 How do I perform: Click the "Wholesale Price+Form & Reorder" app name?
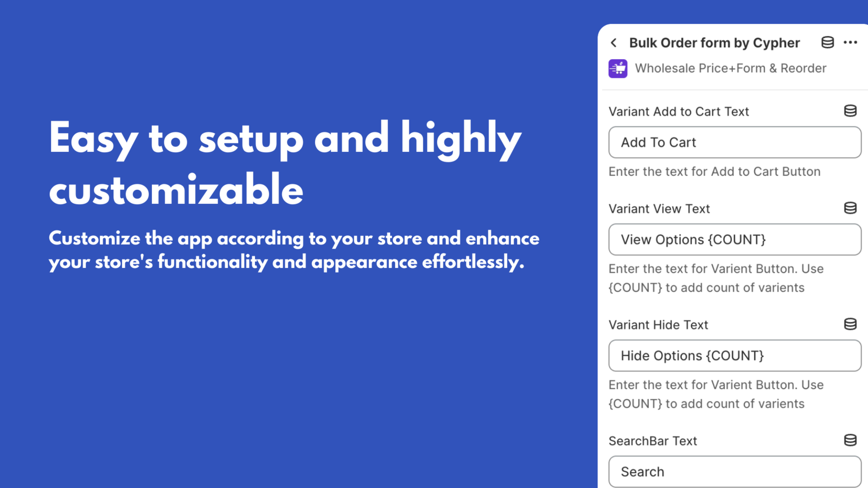731,68
